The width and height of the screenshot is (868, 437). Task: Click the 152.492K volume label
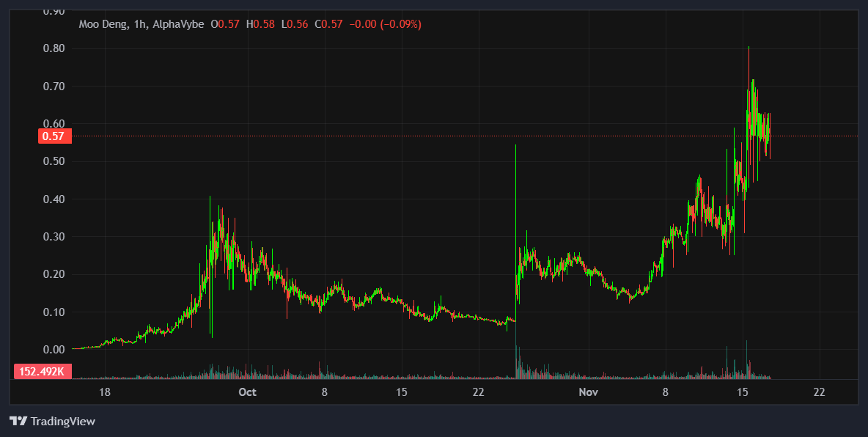43,372
